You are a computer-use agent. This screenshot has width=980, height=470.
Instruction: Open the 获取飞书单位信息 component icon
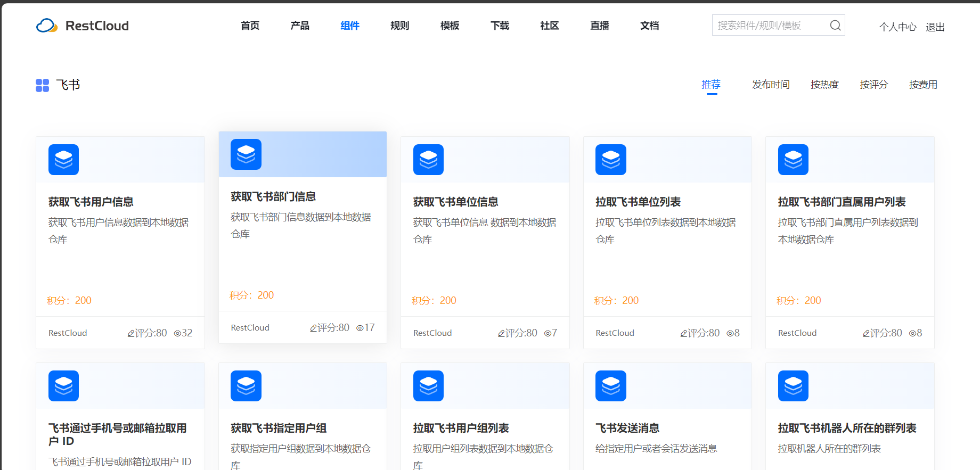click(428, 160)
